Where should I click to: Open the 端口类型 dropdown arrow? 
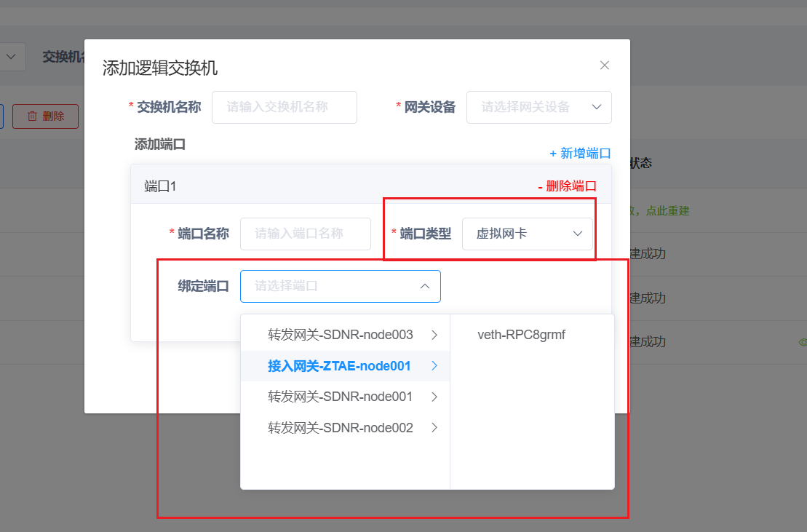coord(576,234)
